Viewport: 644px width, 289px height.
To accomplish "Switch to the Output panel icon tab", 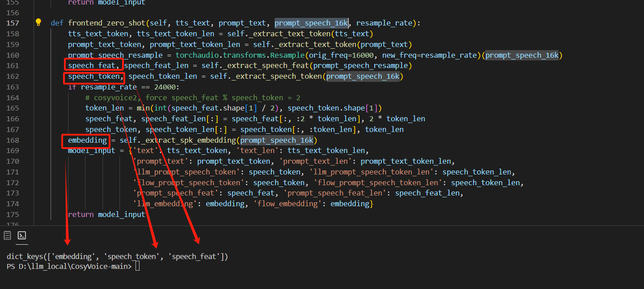I will [7, 235].
